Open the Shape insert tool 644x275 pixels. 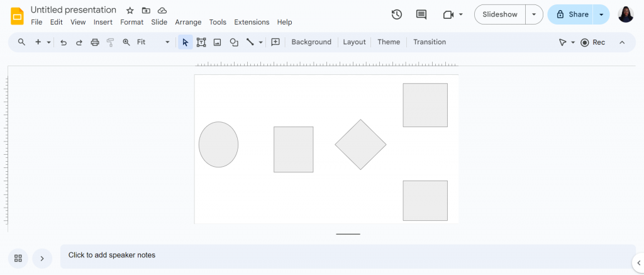point(234,42)
